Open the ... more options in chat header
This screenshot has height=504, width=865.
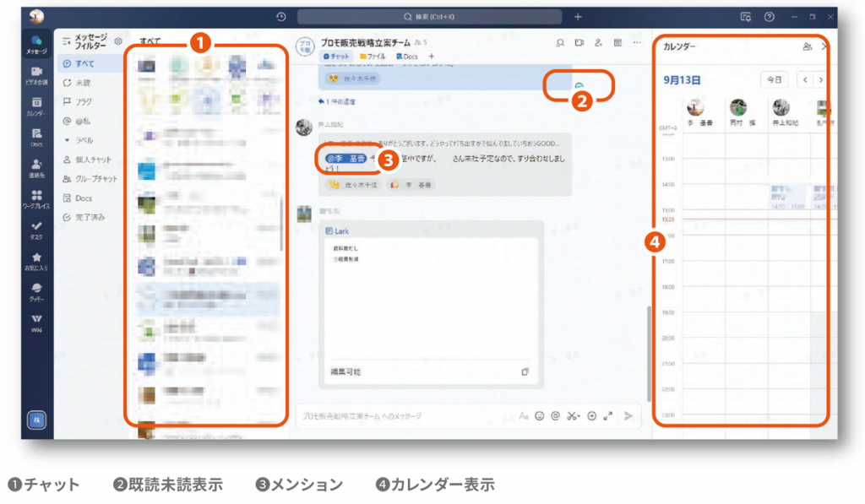(x=637, y=42)
